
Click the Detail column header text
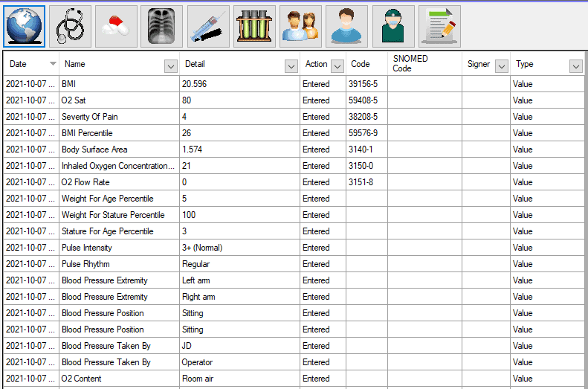[x=195, y=64]
